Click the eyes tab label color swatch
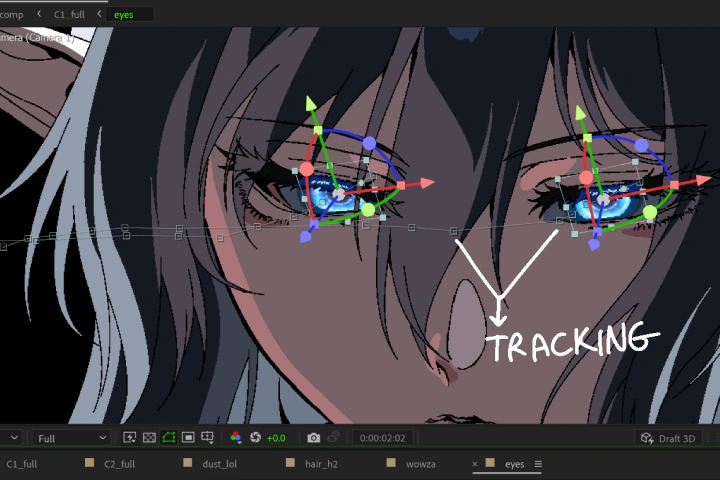Viewport: 720px width, 480px height. (x=490, y=463)
